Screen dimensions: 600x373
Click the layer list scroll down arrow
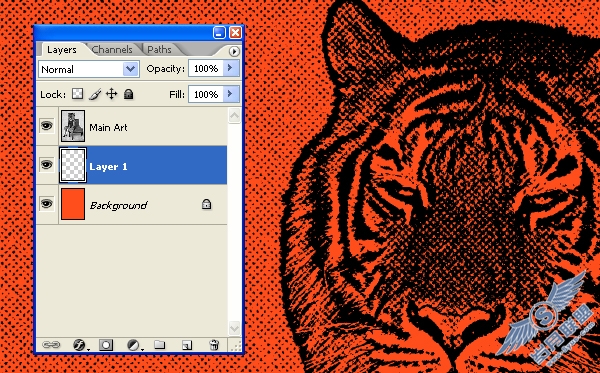tap(234, 328)
